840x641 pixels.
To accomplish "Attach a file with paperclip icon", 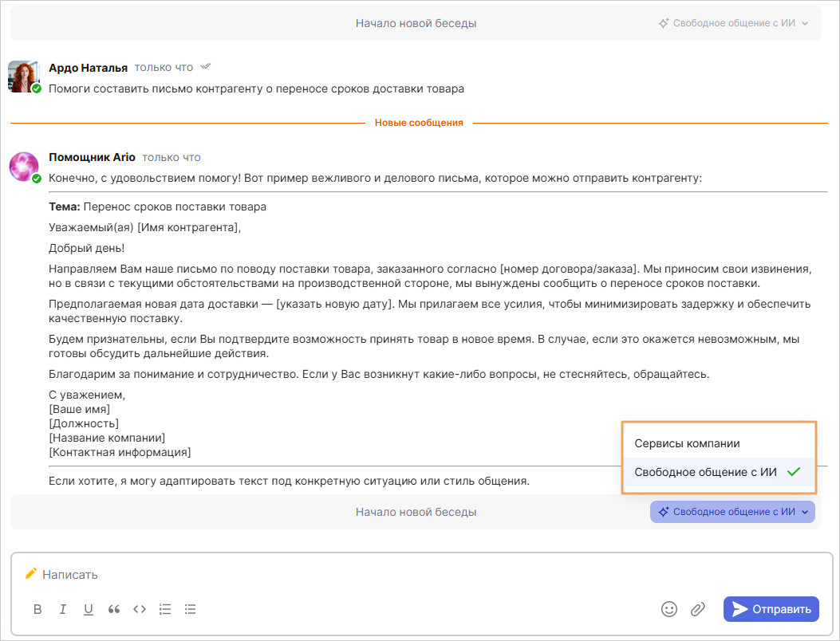I will click(x=698, y=609).
